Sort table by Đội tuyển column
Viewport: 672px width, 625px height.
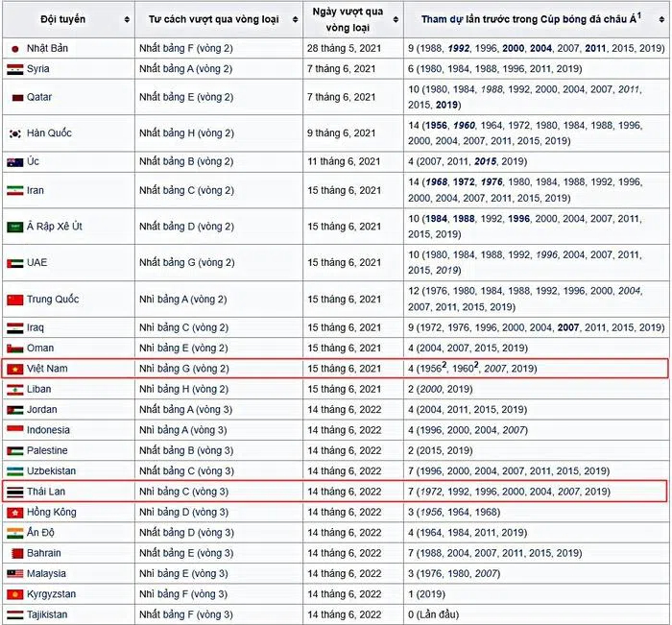pyautogui.click(x=127, y=19)
